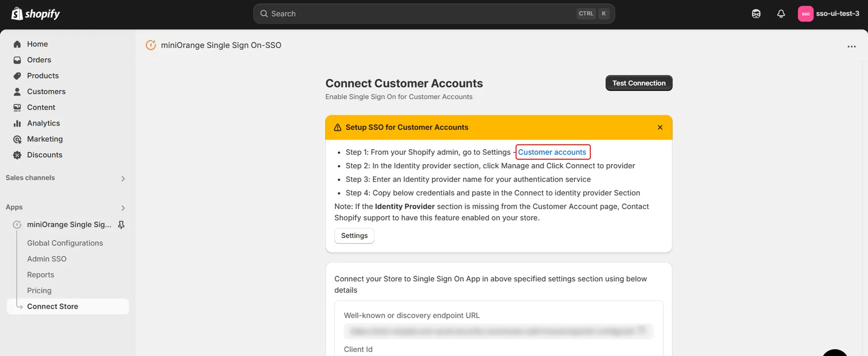This screenshot has height=356, width=868.
Task: Click the warning icon in SSO banner
Action: [x=337, y=128]
